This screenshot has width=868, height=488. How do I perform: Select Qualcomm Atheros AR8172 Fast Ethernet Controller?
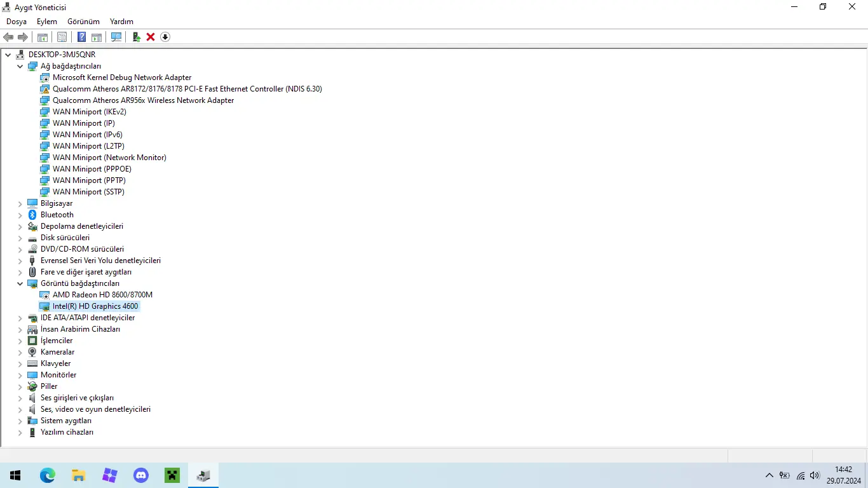(x=187, y=89)
